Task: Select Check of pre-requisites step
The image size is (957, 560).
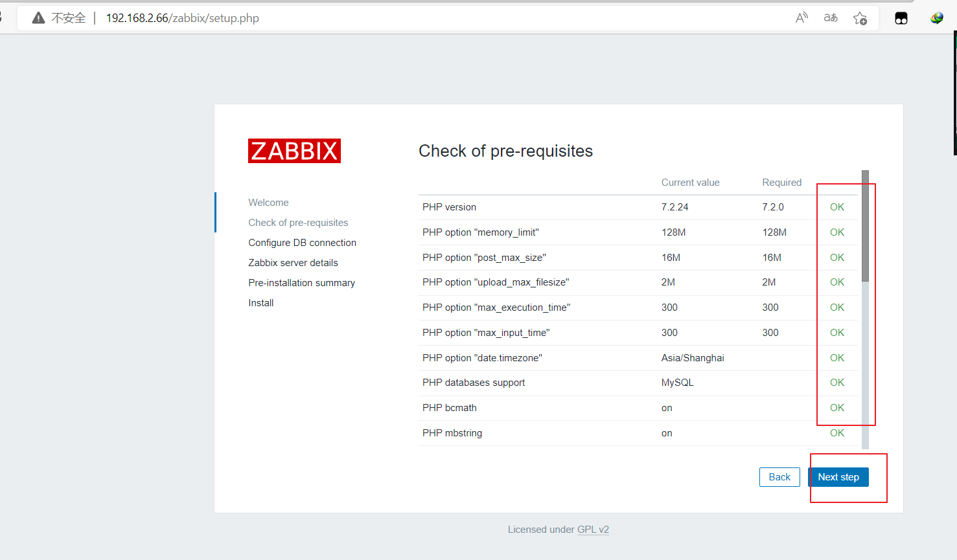Action: (298, 223)
